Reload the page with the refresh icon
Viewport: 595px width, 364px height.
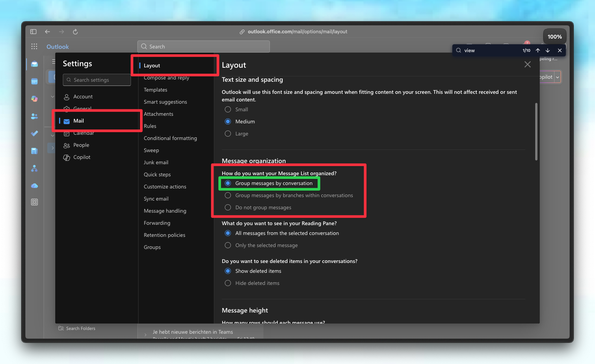tap(75, 32)
